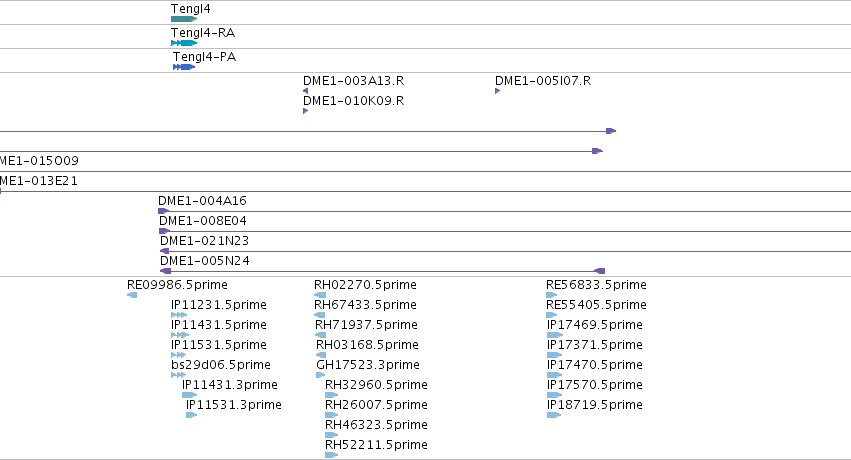Select the GH17523.3prime EST arrow
Image resolution: width=851 pixels, height=460 pixels.
tap(321, 375)
